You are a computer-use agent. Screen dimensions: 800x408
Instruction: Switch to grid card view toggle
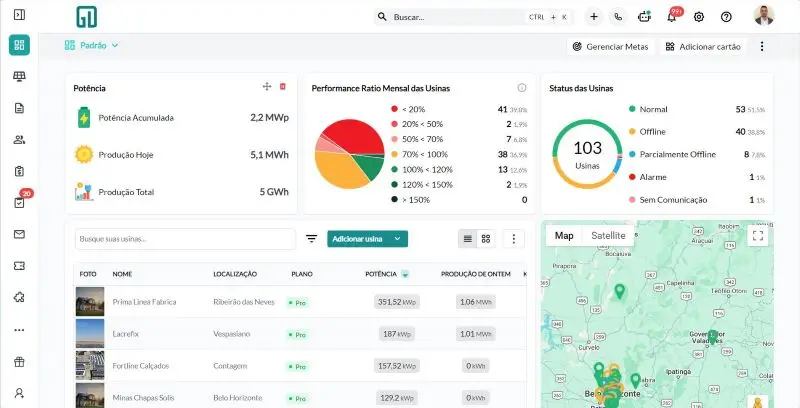tap(486, 239)
